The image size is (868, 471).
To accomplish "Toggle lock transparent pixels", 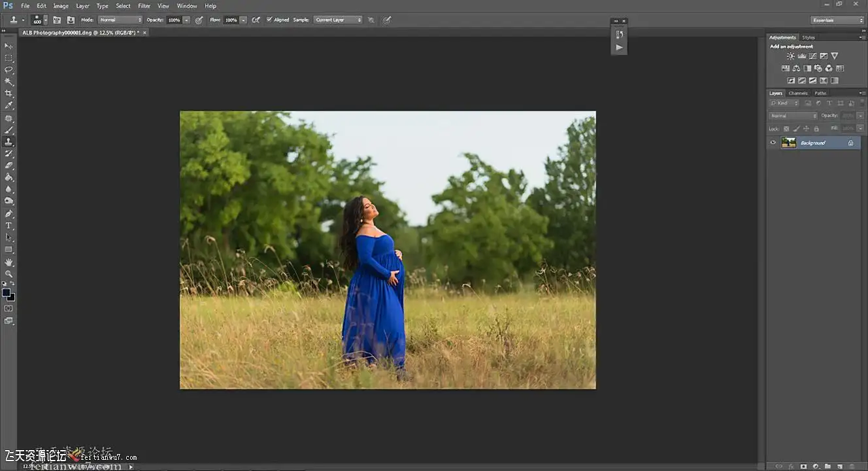I will [x=786, y=129].
